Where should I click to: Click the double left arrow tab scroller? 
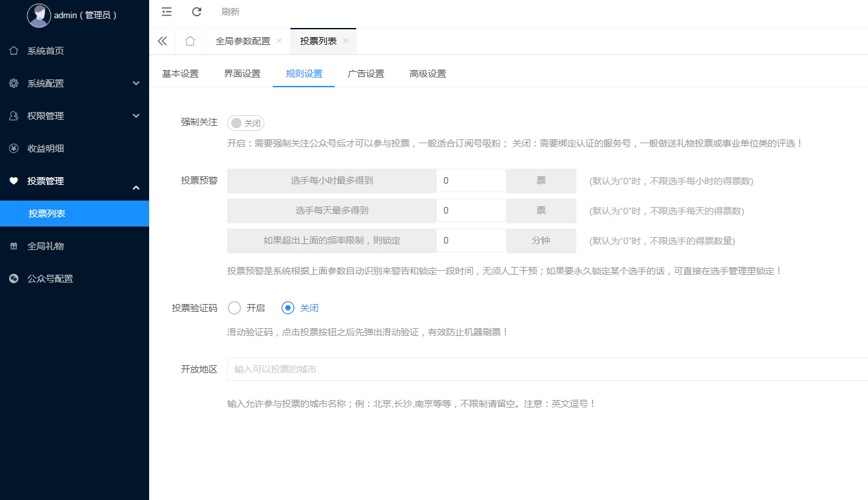(162, 41)
